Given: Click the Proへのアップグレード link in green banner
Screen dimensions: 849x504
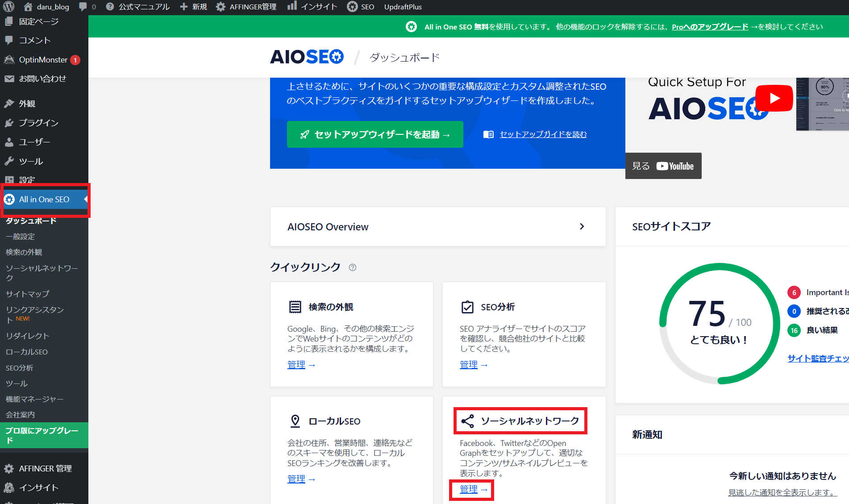Looking at the screenshot, I should 710,27.
